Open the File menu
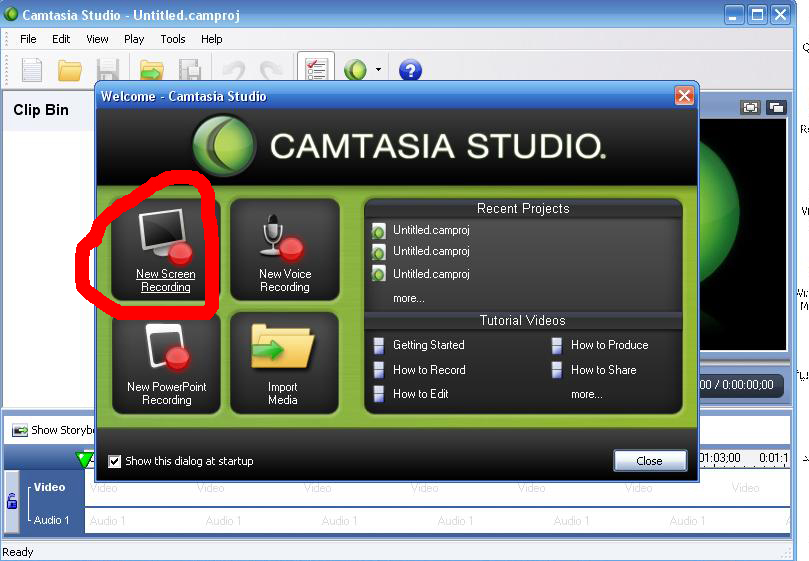 (28, 39)
